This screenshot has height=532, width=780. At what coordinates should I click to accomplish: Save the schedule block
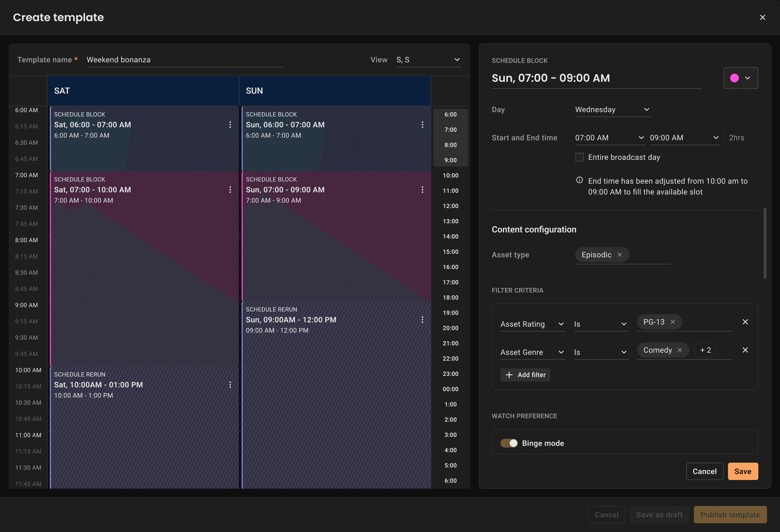[x=742, y=471]
